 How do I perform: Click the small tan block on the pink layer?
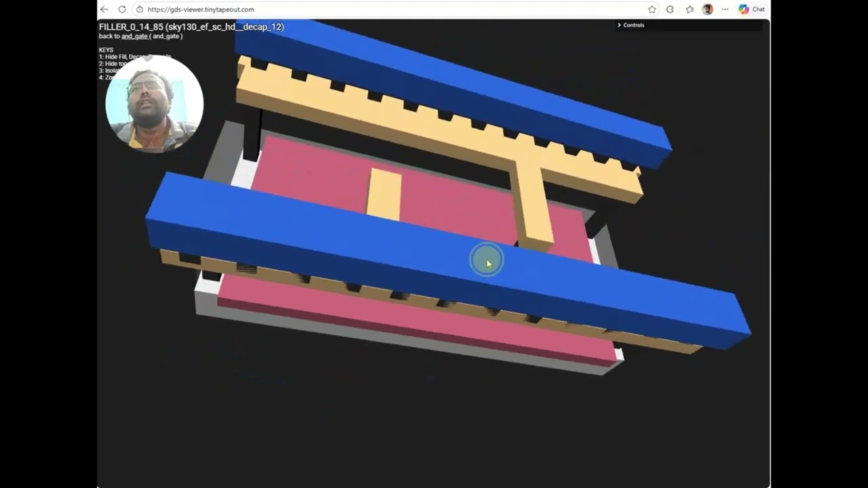click(x=384, y=195)
